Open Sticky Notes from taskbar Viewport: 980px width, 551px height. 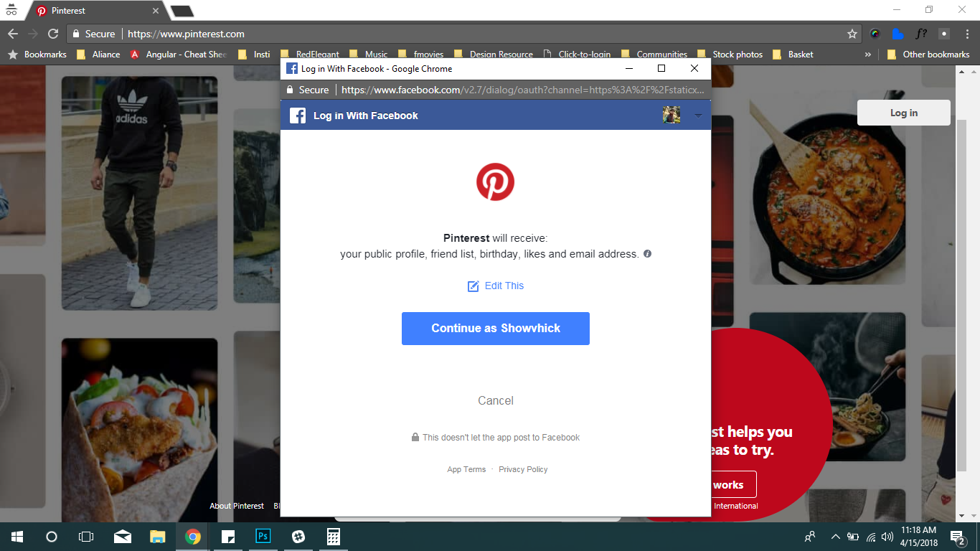coord(228,537)
